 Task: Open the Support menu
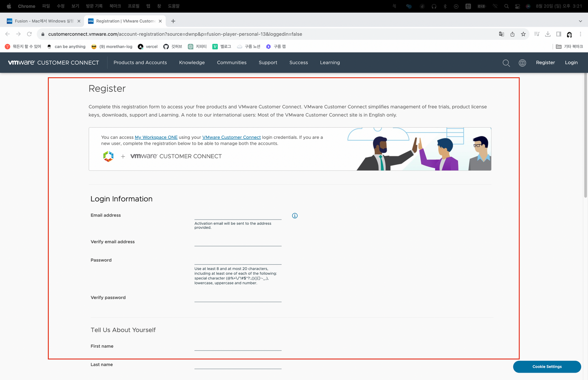(268, 62)
